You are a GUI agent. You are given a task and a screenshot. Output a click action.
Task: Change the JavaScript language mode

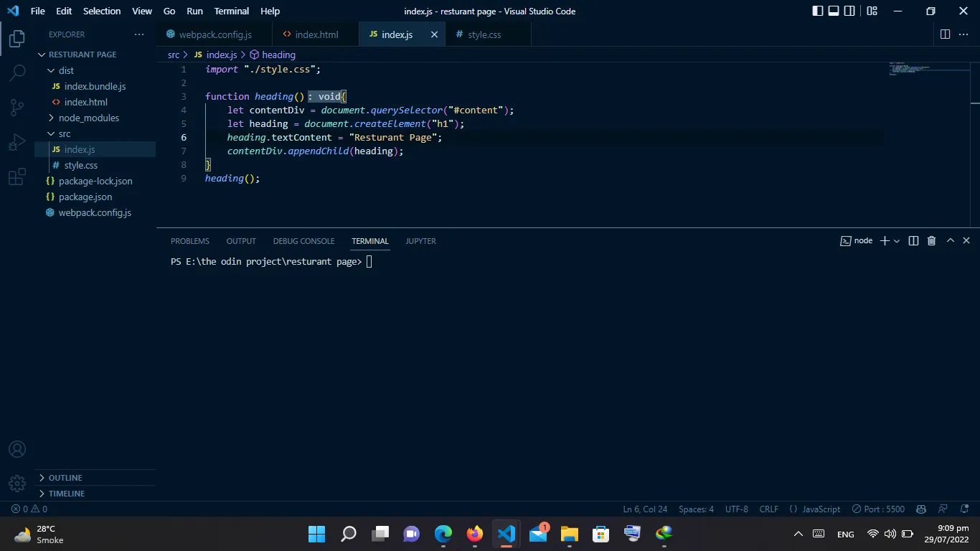click(821, 509)
